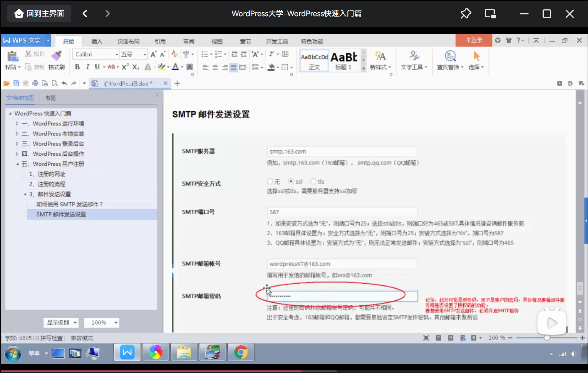Screen dimensions: 588x373
Task: Apply subscript X₂ formatting
Action: [135, 67]
